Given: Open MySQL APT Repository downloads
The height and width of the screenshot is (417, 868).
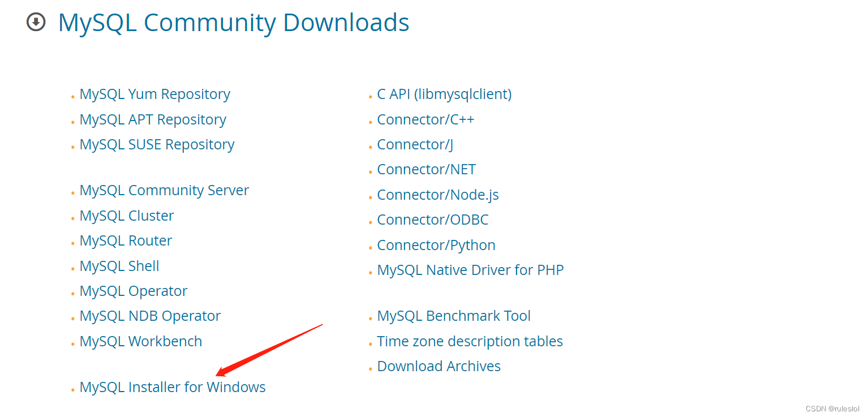Looking at the screenshot, I should pos(153,119).
